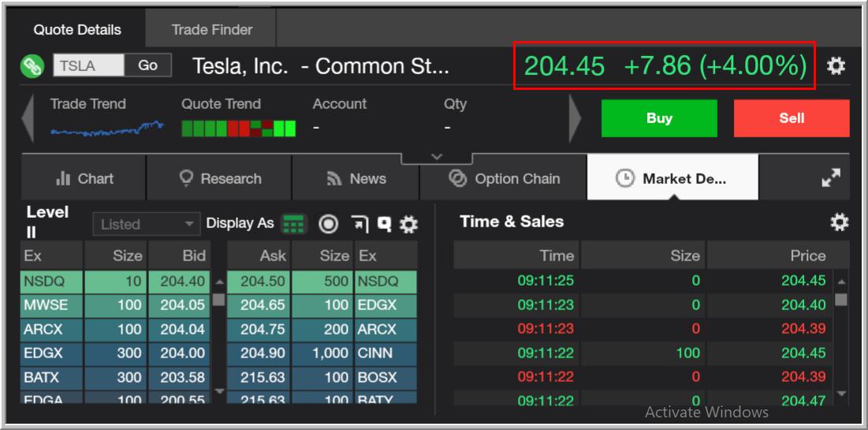Click the 204.00 EDGX bid price

pos(180,353)
